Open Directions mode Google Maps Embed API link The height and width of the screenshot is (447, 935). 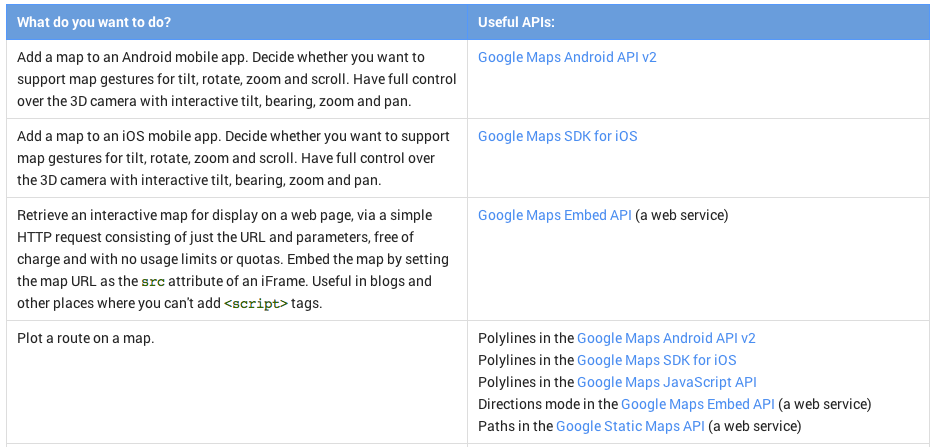(x=698, y=405)
